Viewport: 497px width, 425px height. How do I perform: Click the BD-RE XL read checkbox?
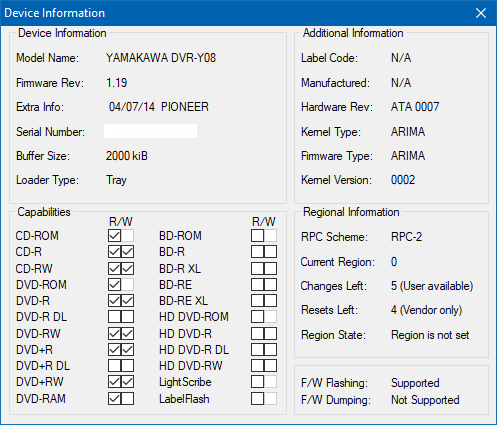pyautogui.click(x=257, y=301)
